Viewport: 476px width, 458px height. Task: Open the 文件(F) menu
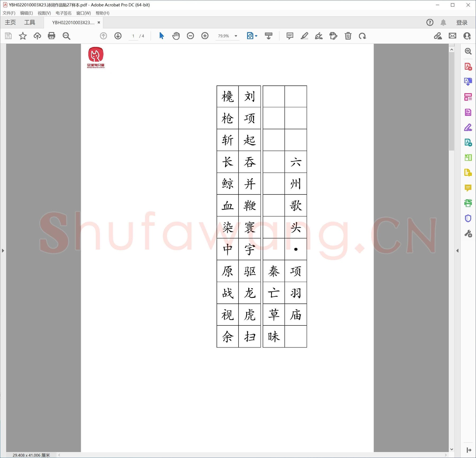pos(9,13)
